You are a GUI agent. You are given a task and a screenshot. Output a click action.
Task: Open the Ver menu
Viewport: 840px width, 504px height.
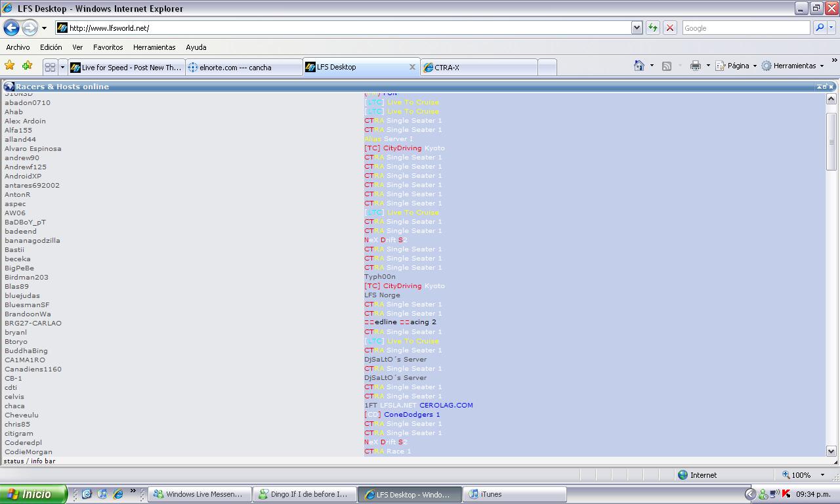[x=77, y=47]
